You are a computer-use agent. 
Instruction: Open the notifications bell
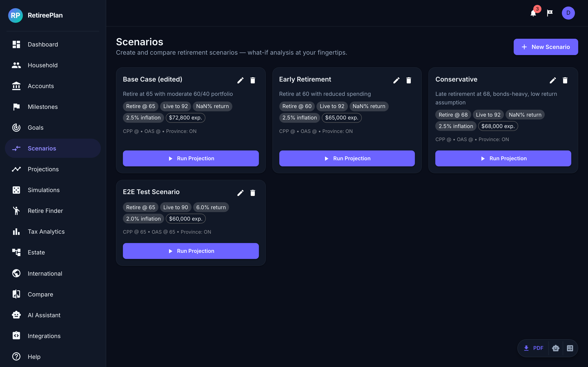pyautogui.click(x=533, y=13)
